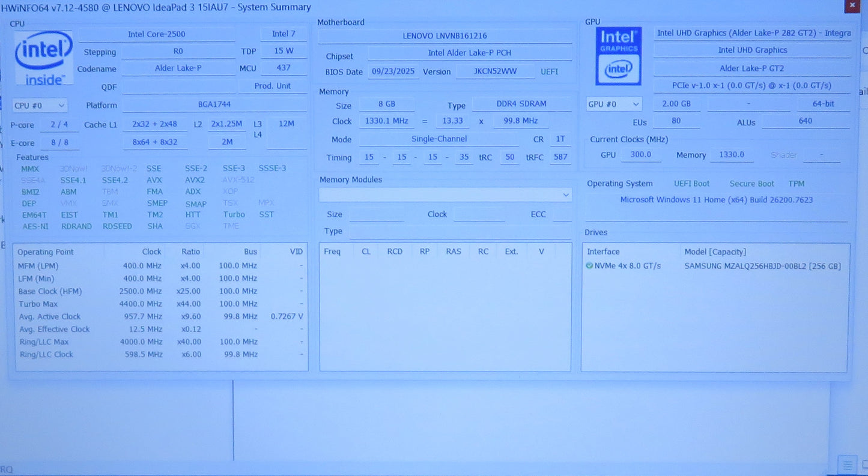Click the Intel Core-2500 CPU name field

pyautogui.click(x=156, y=34)
